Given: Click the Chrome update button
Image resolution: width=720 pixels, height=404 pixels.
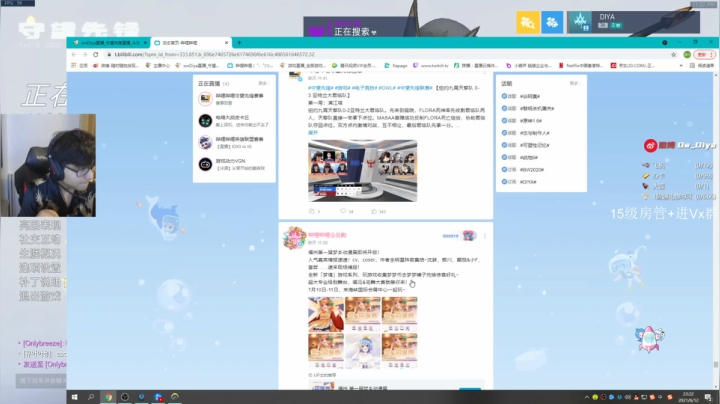Looking at the screenshot, I should point(704,54).
